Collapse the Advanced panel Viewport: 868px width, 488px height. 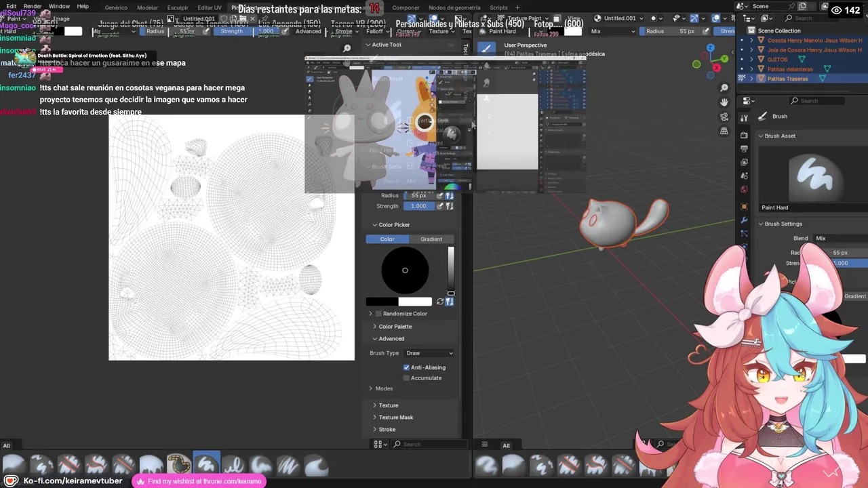click(374, 339)
